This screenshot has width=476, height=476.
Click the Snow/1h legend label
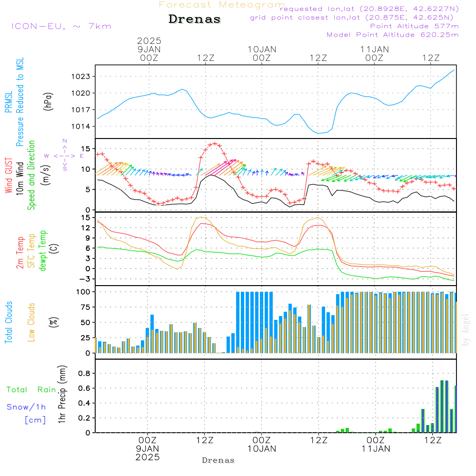(26, 407)
